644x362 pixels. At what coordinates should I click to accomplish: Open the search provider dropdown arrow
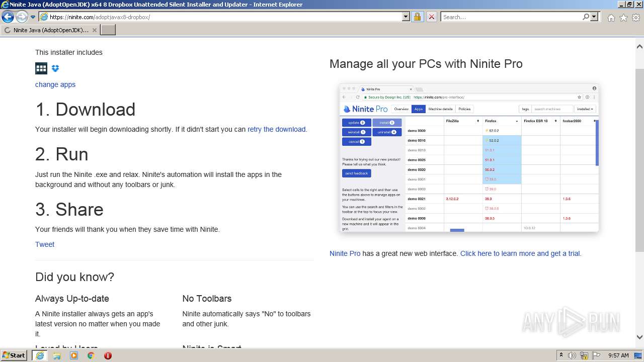pyautogui.click(x=594, y=17)
